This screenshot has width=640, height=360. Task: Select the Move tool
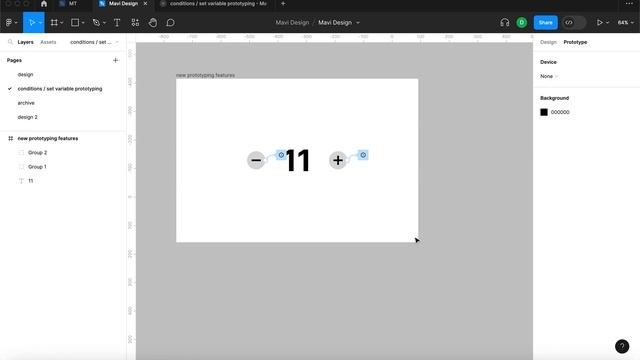tap(31, 23)
